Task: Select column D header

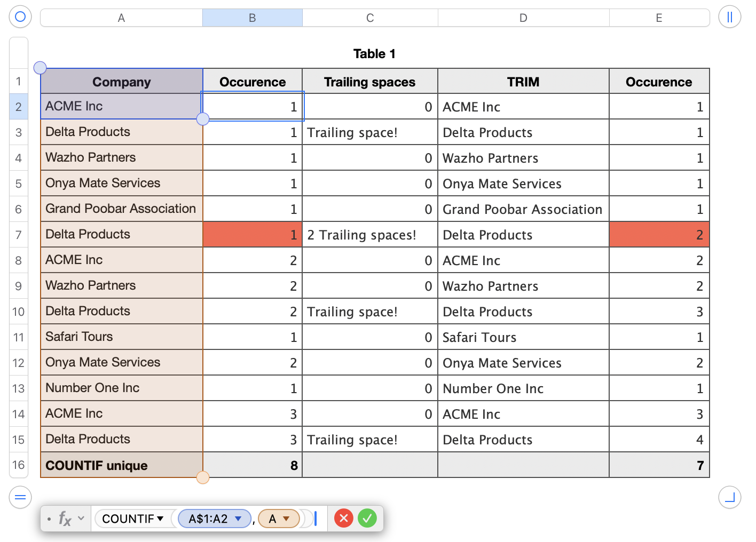Action: pyautogui.click(x=523, y=18)
